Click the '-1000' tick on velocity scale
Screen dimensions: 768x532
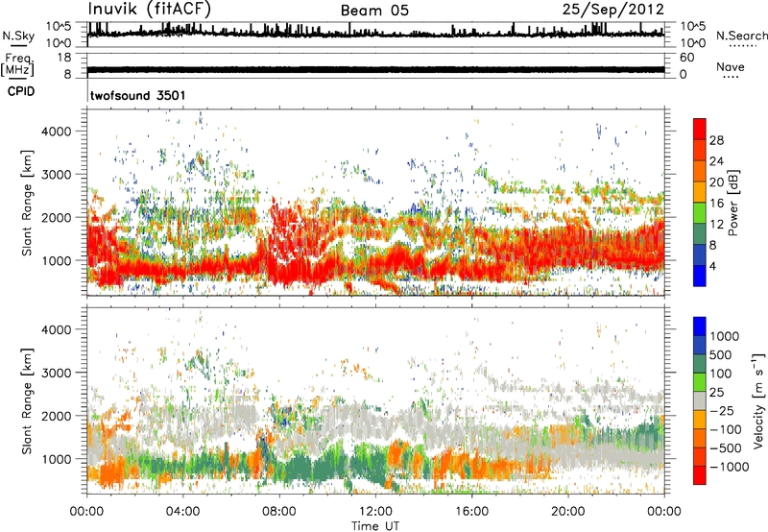pyautogui.click(x=729, y=467)
